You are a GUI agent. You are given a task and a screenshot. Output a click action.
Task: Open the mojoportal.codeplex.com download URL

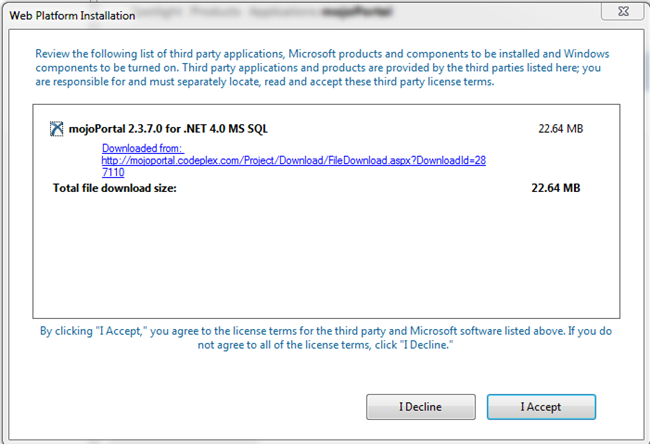pyautogui.click(x=294, y=160)
